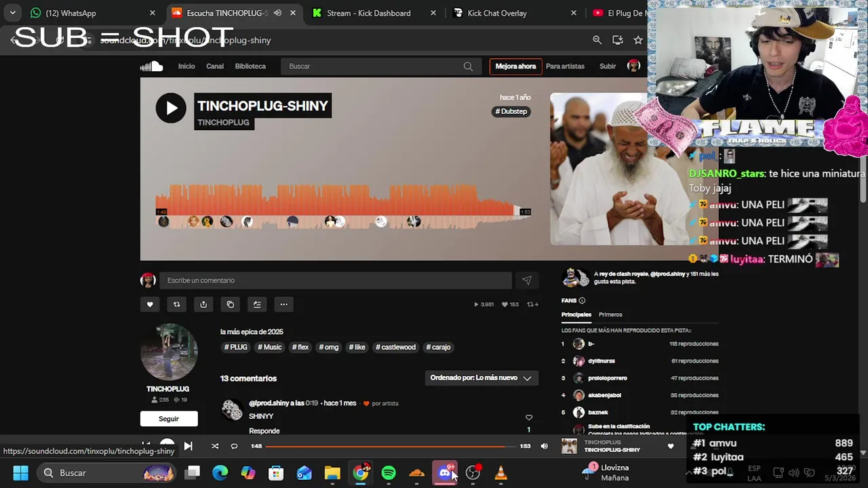Click the 'Mejora ahora' upgrade button
Viewport: 868px width, 488px height.
coord(515,66)
